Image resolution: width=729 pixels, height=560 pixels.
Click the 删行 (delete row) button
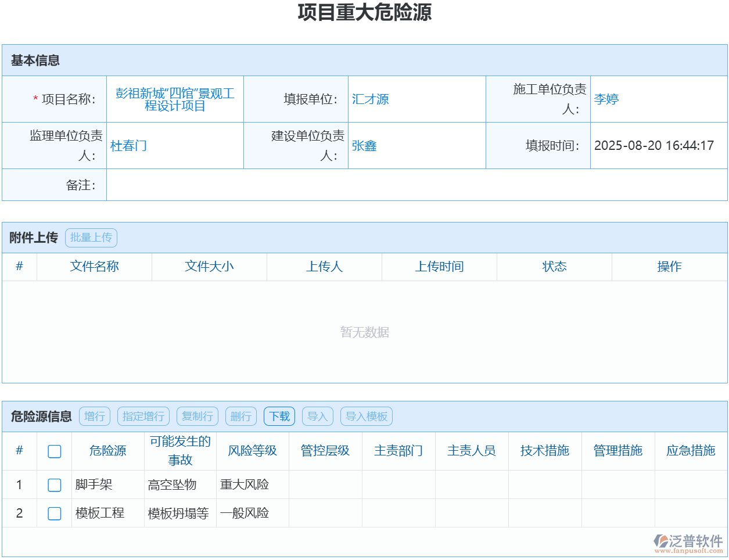pos(240,416)
